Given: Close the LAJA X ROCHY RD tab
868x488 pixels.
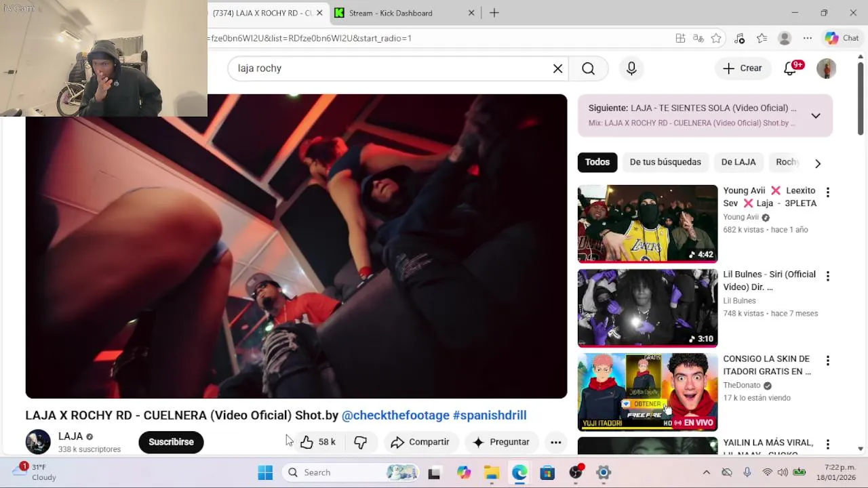Looking at the screenshot, I should pos(319,13).
